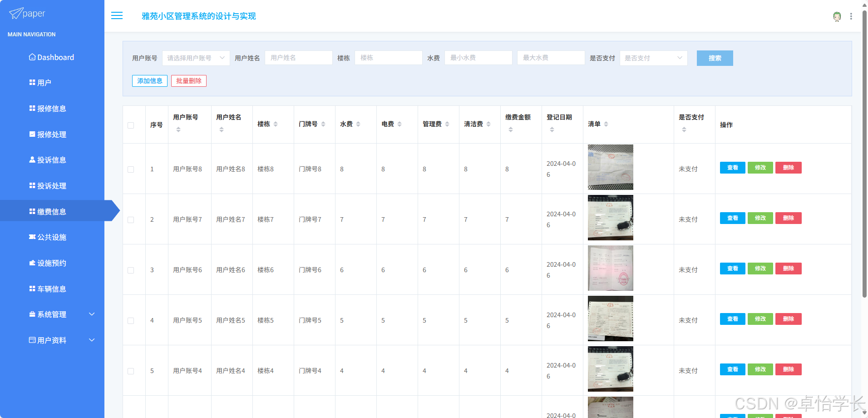Open the 清单 thumbnail for 用户账号5
This screenshot has height=418, width=868.
coord(611,318)
